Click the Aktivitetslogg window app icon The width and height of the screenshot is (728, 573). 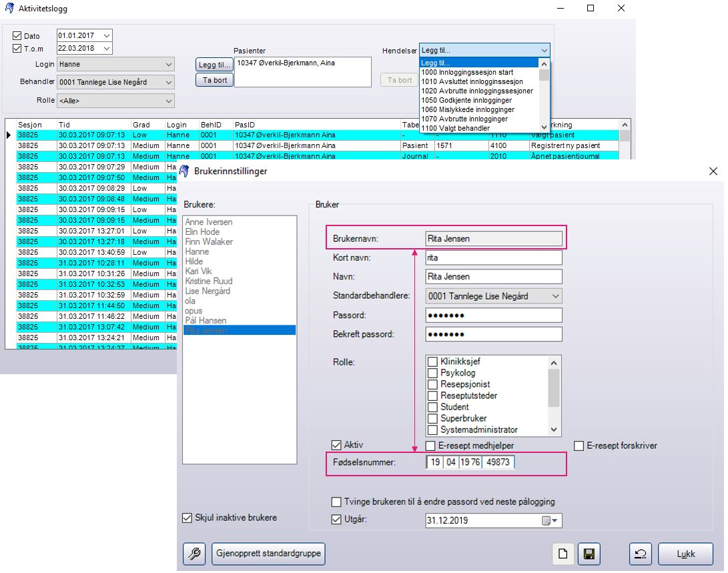click(x=9, y=8)
